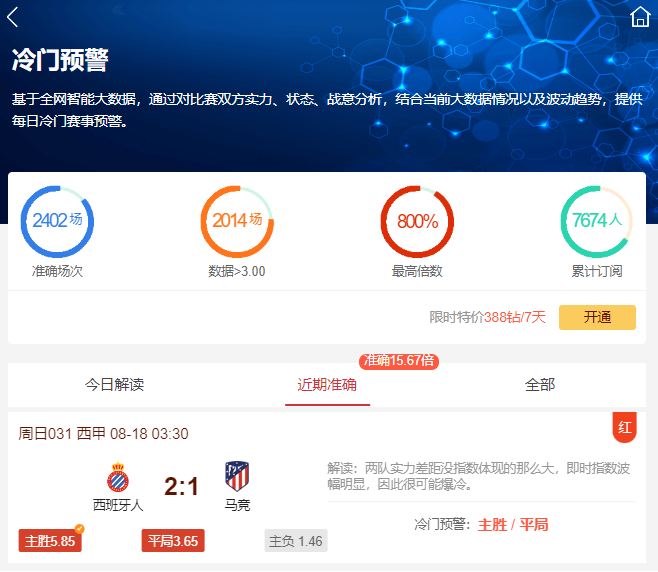Select the 主胜 5.85 odds button
Viewport: 658px width, 572px height.
(50, 541)
